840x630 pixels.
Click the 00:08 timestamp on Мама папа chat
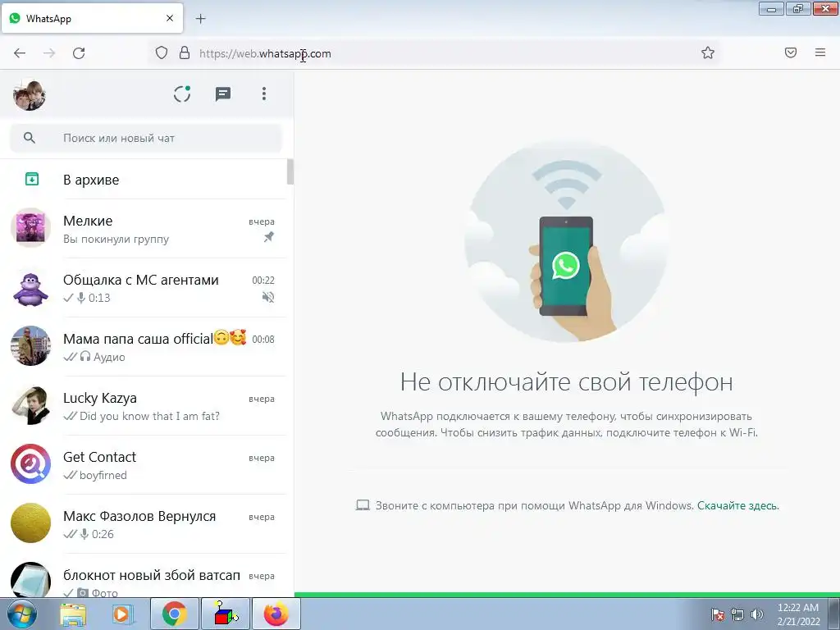click(263, 339)
